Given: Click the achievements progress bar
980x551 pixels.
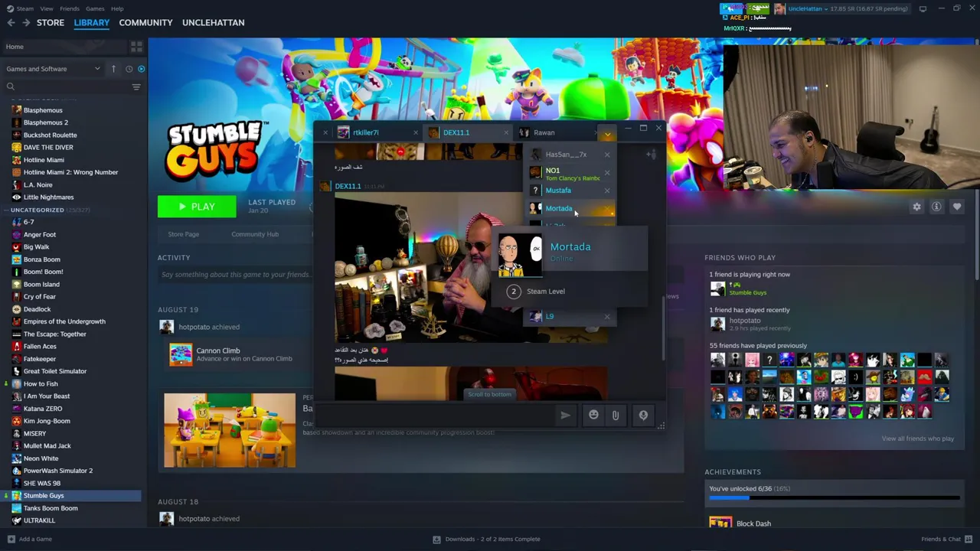Looking at the screenshot, I should pos(835,498).
